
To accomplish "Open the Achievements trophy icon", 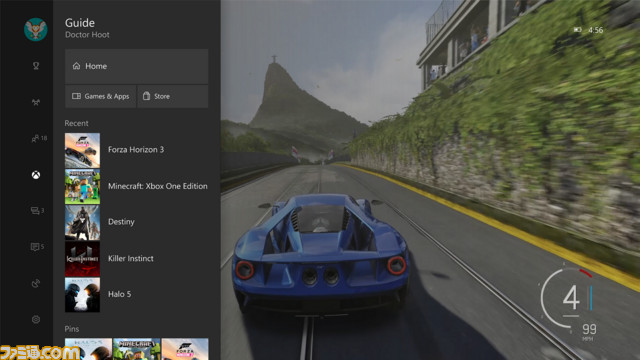I will point(36,66).
